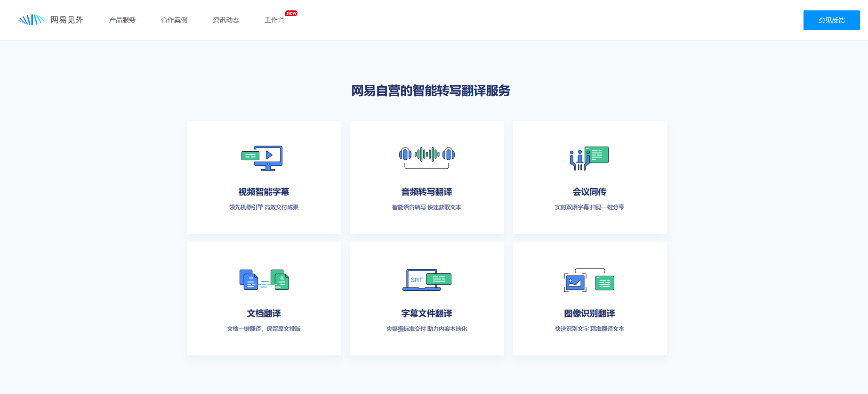Click the 网易见外 logo icon

[x=32, y=20]
